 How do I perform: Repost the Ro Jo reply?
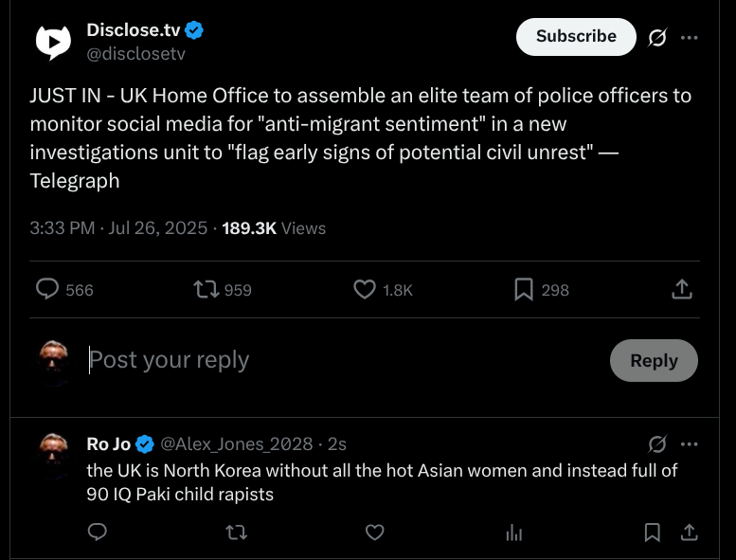(236, 533)
